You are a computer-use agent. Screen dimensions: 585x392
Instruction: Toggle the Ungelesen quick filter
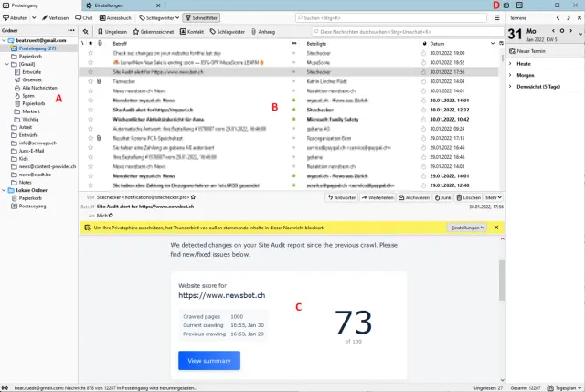click(112, 32)
